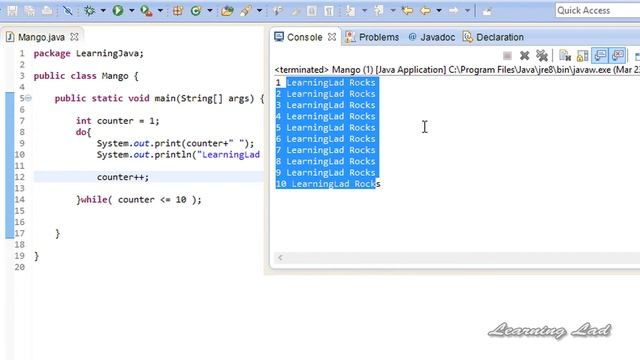Click the Run Last Tool (coverage) icon

(x=146, y=11)
